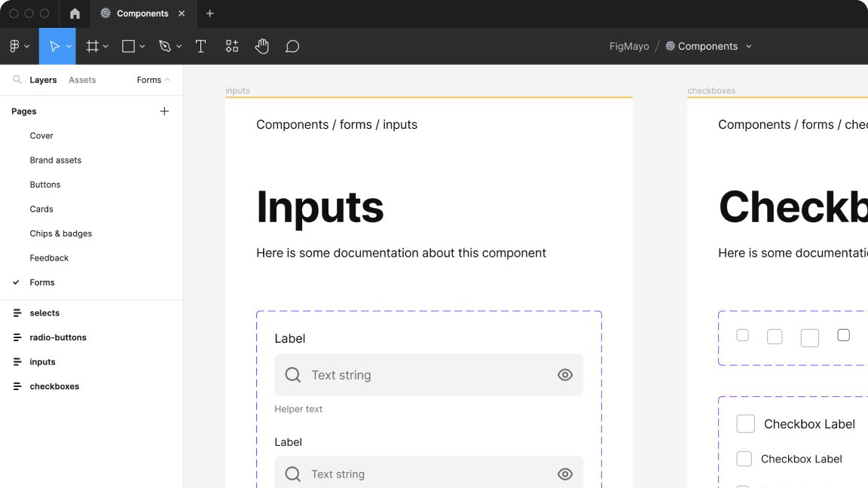Switch to the Assets tab
868x488 pixels.
82,80
